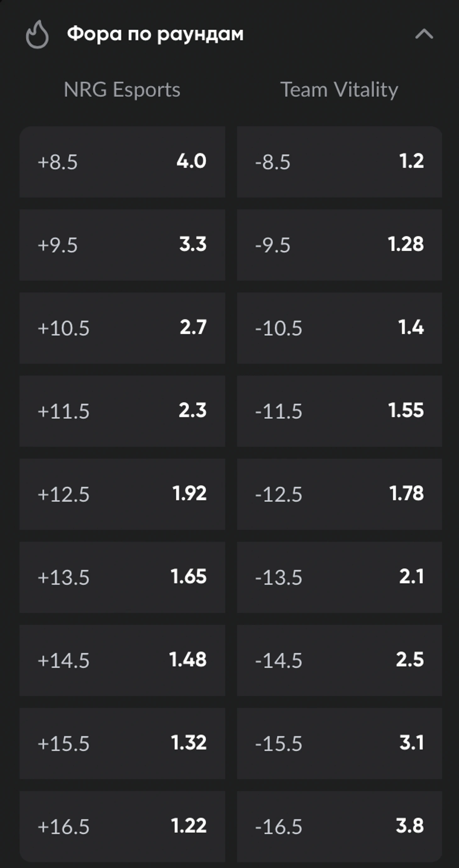Viewport: 459px width, 868px height.
Task: Select Team Vitality -8.5 at odds 1.2
Action: (340, 162)
